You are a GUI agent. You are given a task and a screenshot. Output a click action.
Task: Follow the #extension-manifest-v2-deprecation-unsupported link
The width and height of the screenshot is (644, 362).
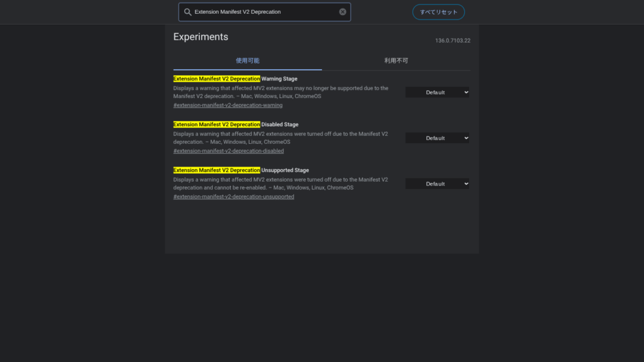(233, 197)
